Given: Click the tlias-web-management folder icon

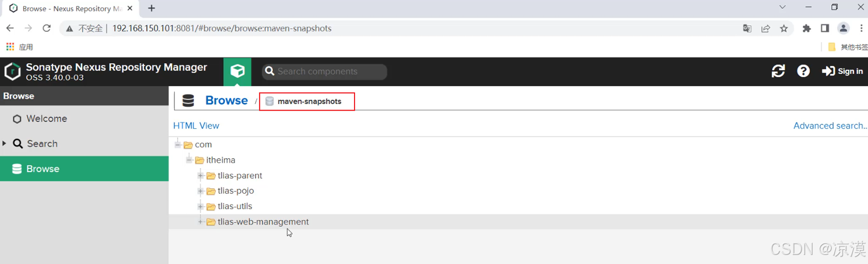Looking at the screenshot, I should (211, 222).
